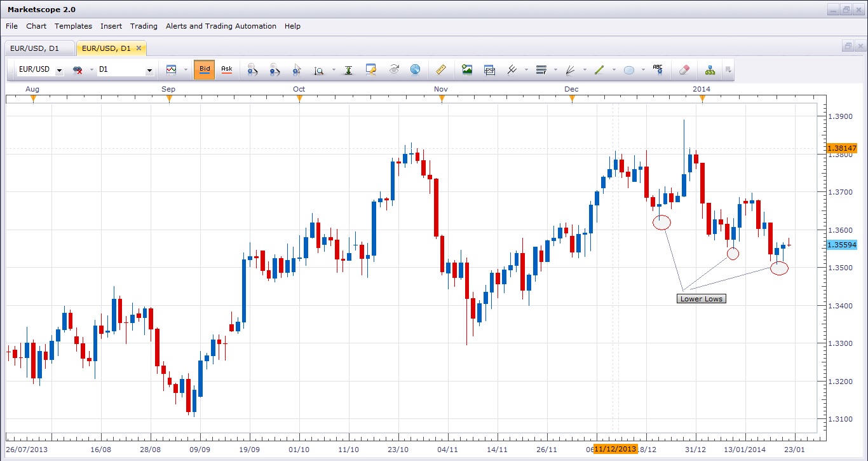Expand the D1 timeframe dropdown

(149, 70)
